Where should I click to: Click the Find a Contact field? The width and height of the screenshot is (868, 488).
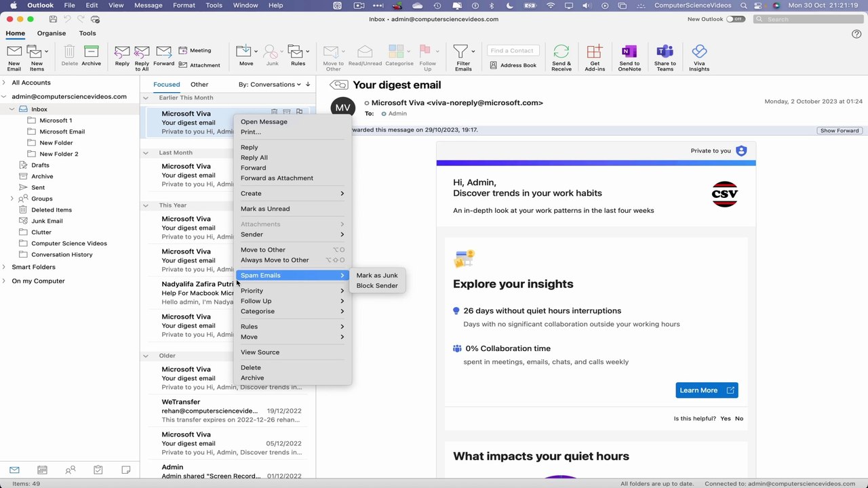point(513,50)
